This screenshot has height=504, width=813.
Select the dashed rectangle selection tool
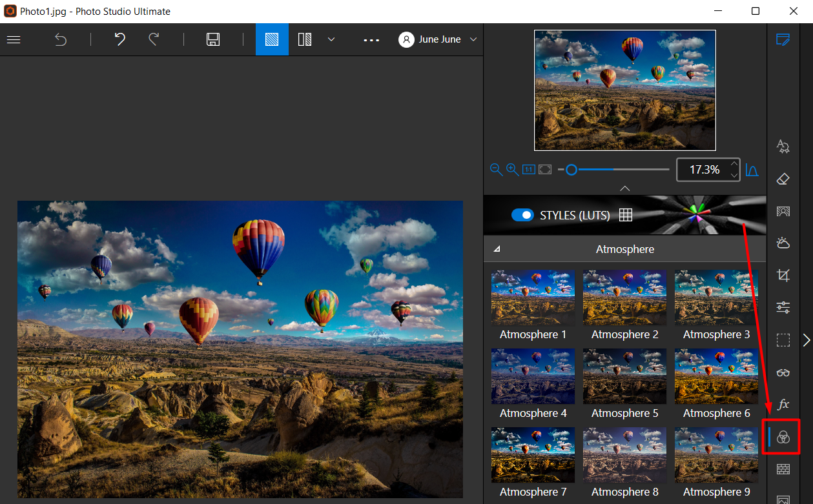(783, 340)
